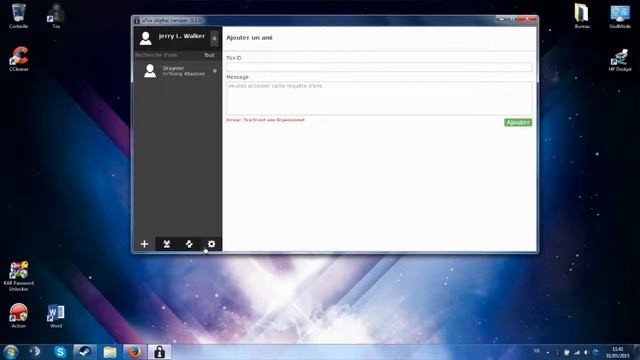Open the file transfers arrows icon

click(x=189, y=244)
